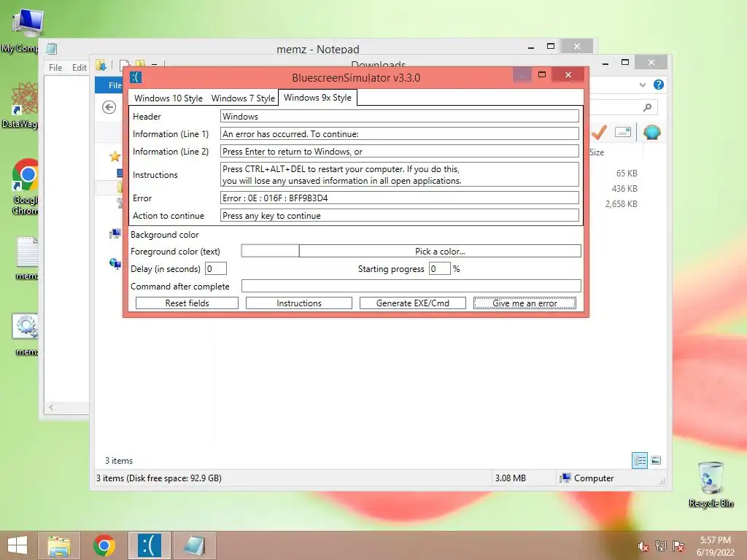Select the file sized 2,658 KB
This screenshot has height=560, width=747.
click(622, 204)
